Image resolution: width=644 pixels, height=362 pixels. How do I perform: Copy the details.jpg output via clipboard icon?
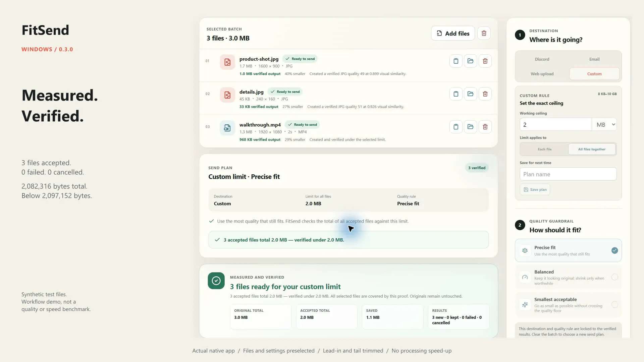456,94
